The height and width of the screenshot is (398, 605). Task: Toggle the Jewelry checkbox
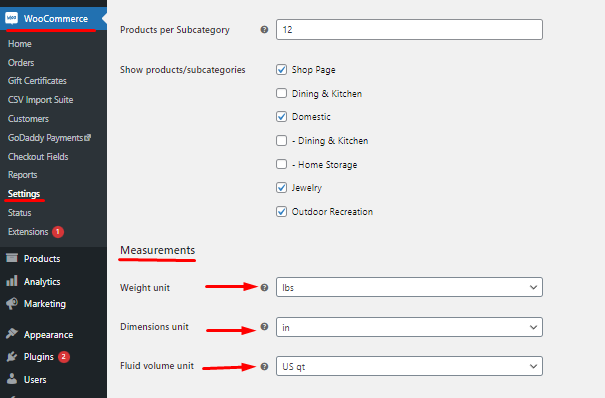(281, 188)
